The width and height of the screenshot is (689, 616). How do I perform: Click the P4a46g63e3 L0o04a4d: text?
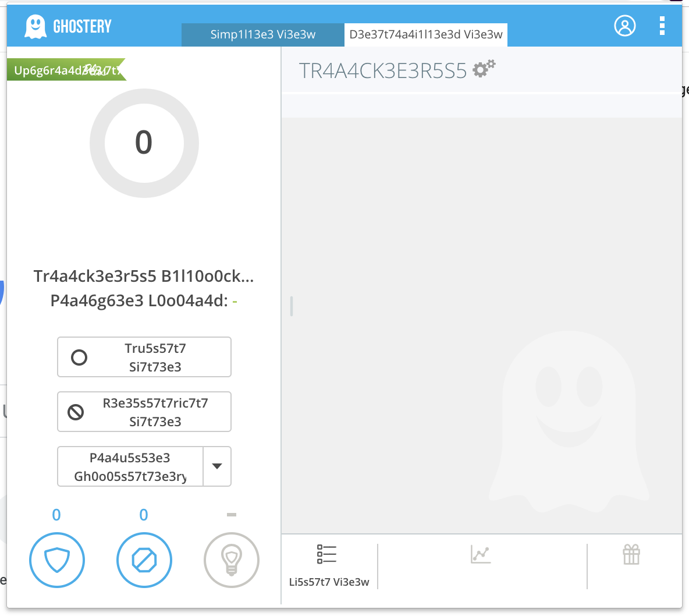139,301
